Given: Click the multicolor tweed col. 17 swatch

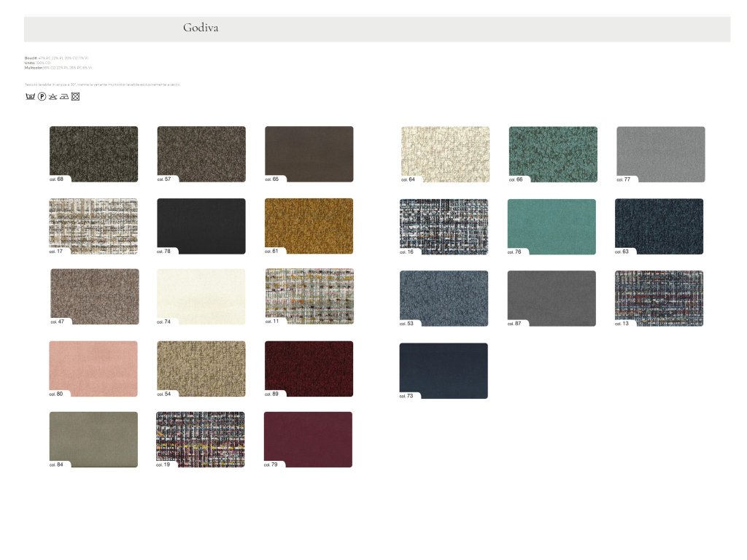Looking at the screenshot, I should 93,226.
